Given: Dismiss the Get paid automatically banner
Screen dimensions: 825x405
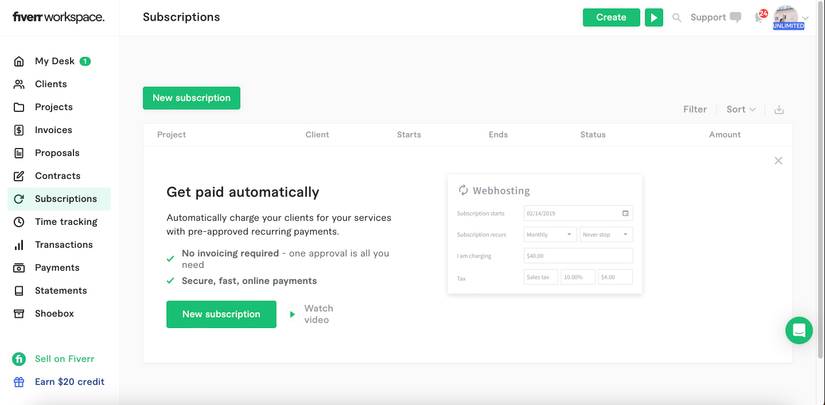Looking at the screenshot, I should coord(778,160).
